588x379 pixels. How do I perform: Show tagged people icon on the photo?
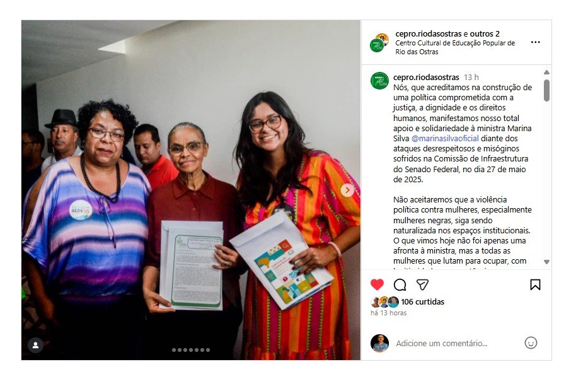click(x=36, y=345)
